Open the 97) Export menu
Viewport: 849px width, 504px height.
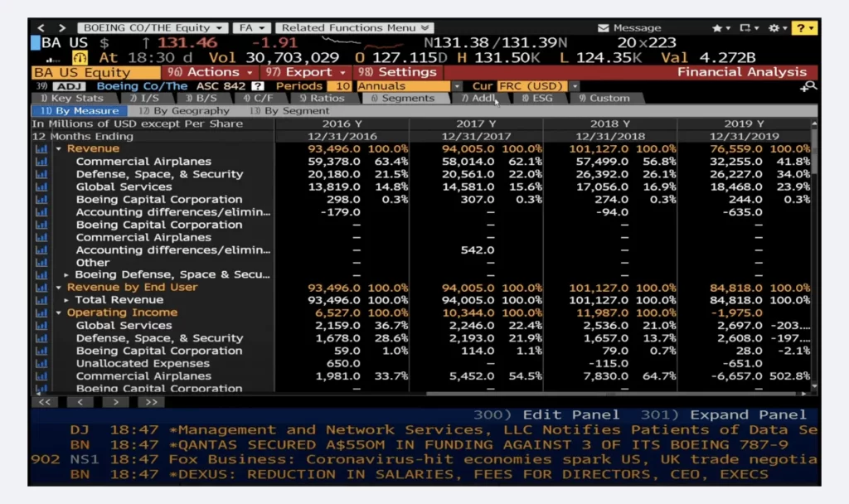305,72
